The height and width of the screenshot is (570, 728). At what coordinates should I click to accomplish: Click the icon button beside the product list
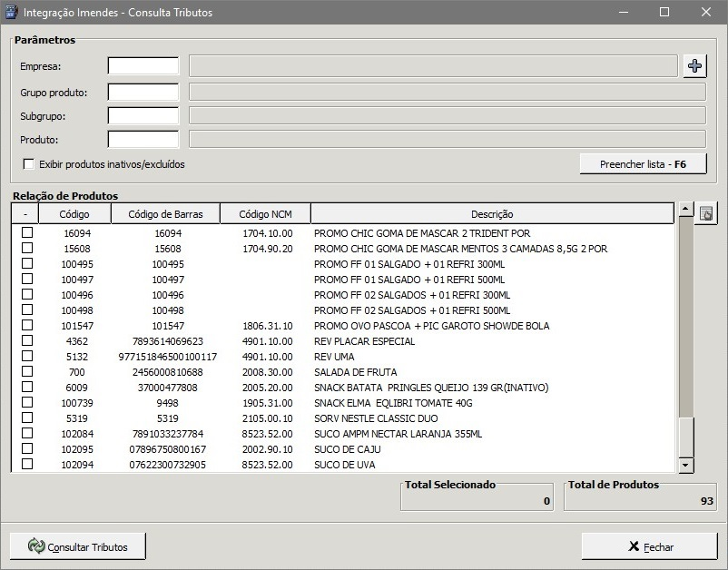(x=705, y=214)
